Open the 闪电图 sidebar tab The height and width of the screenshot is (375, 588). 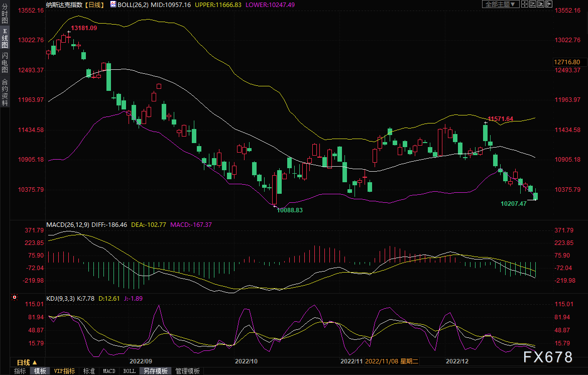[5, 62]
